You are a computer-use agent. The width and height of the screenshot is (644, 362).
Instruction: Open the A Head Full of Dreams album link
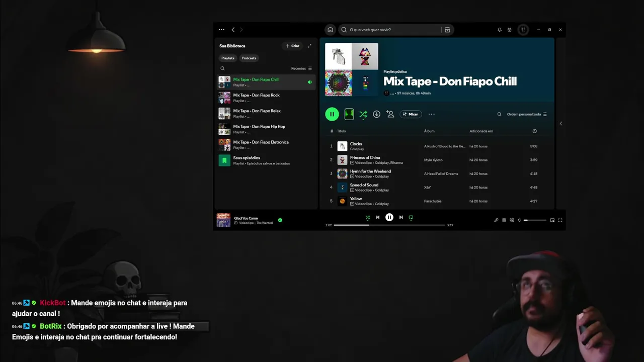click(x=441, y=173)
